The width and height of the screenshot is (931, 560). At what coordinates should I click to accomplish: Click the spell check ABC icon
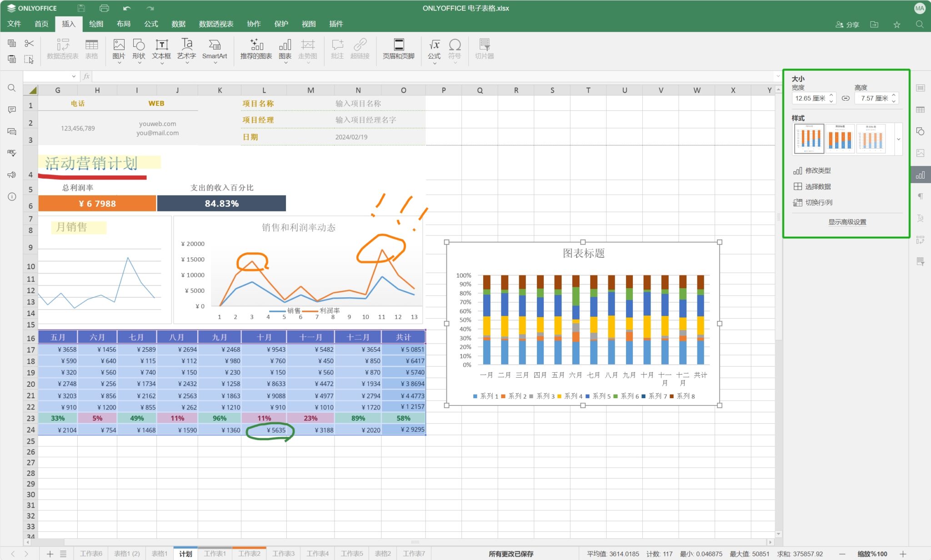click(x=12, y=153)
